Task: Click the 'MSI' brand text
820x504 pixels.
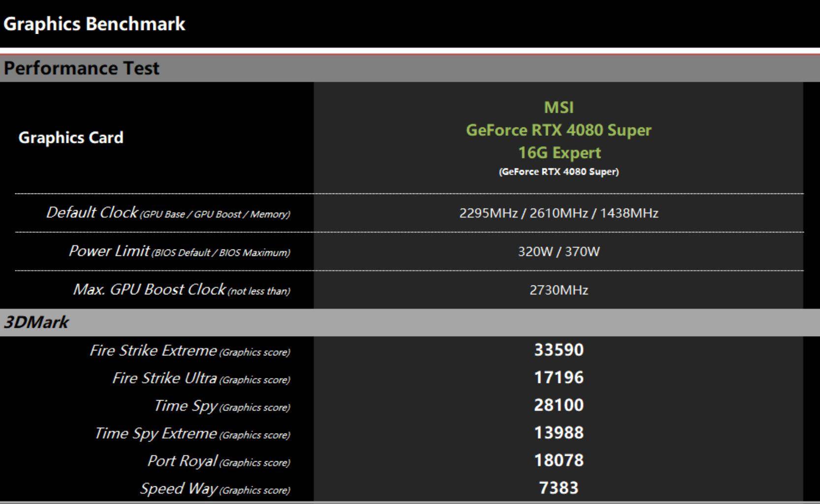Action: click(559, 107)
